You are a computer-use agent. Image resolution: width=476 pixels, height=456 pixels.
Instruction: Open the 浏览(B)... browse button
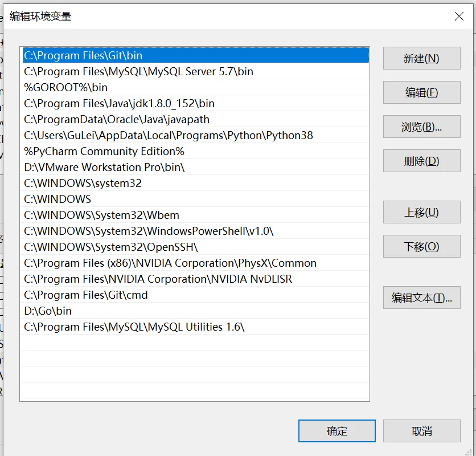pyautogui.click(x=422, y=127)
